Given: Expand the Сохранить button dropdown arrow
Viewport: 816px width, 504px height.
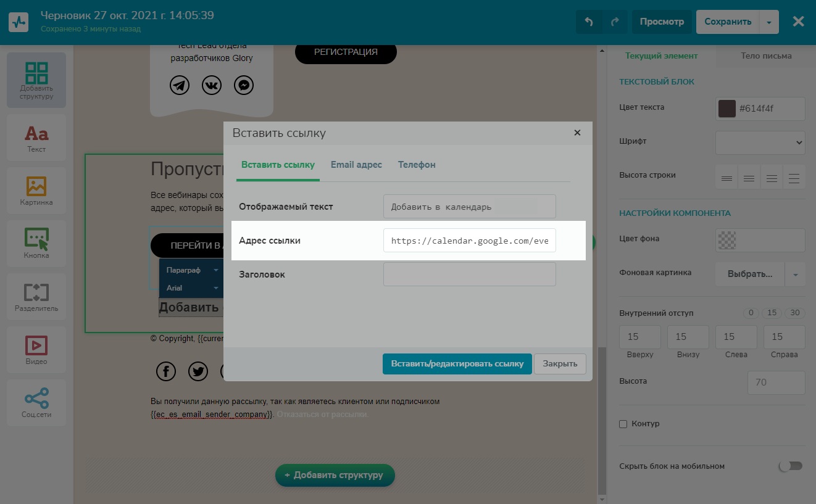Looking at the screenshot, I should click(x=769, y=22).
